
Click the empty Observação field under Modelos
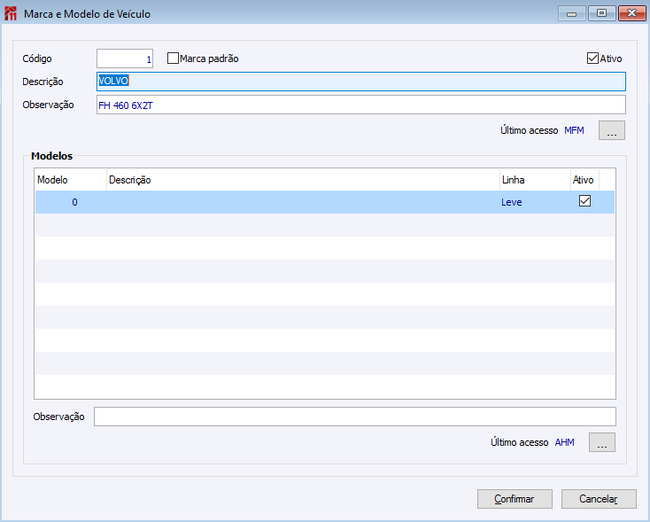pyautogui.click(x=355, y=416)
